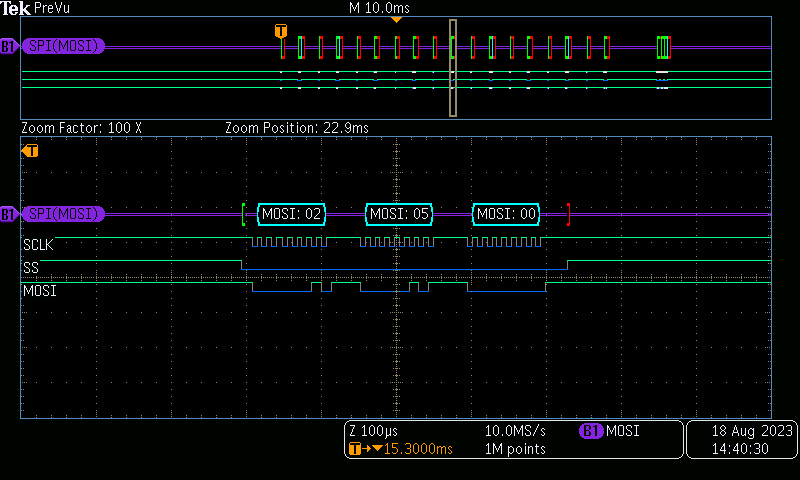Select the SS channel label
The image size is (800, 480).
point(31,268)
